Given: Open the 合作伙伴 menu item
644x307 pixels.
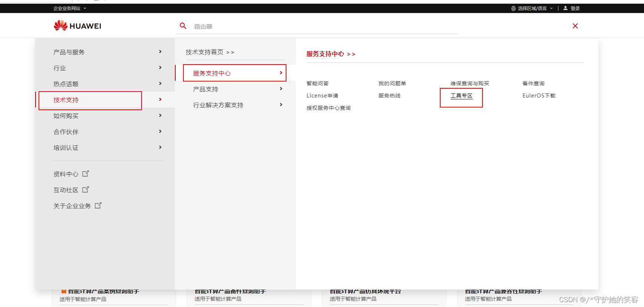Looking at the screenshot, I should pos(66,132).
